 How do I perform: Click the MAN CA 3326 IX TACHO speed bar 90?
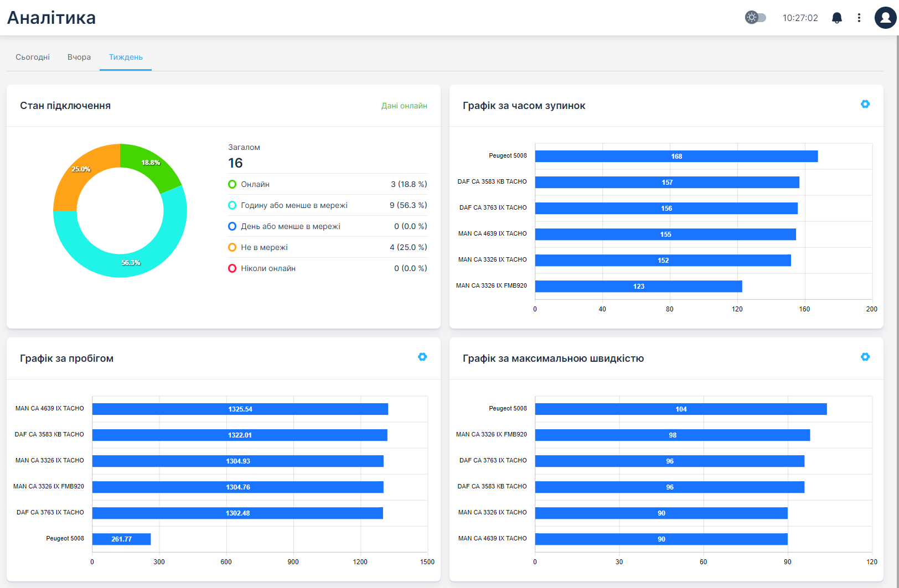tap(662, 513)
